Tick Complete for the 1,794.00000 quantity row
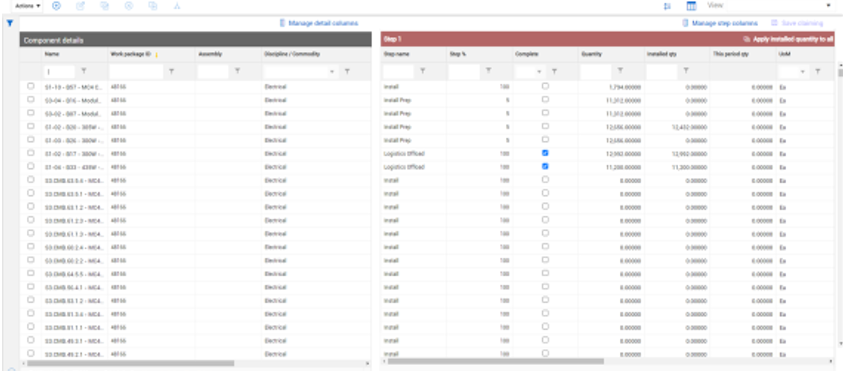The height and width of the screenshot is (371, 843). point(545,86)
